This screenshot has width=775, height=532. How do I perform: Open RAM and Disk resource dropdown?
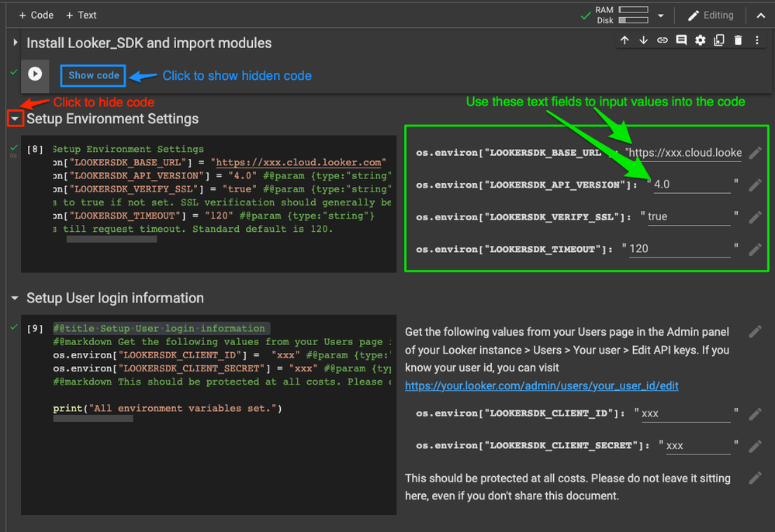[661, 16]
